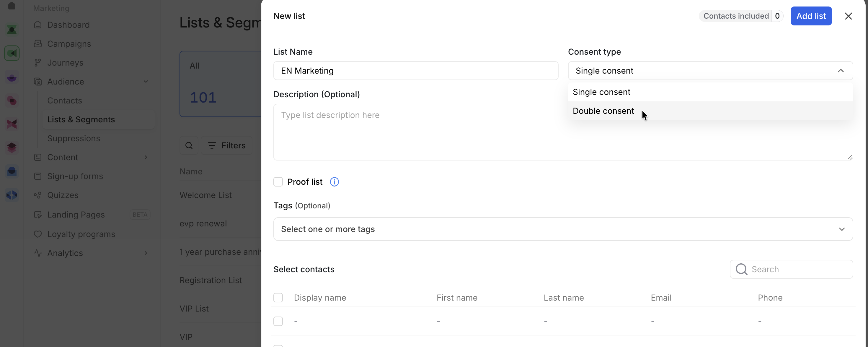Click the Proof list info icon

(334, 182)
